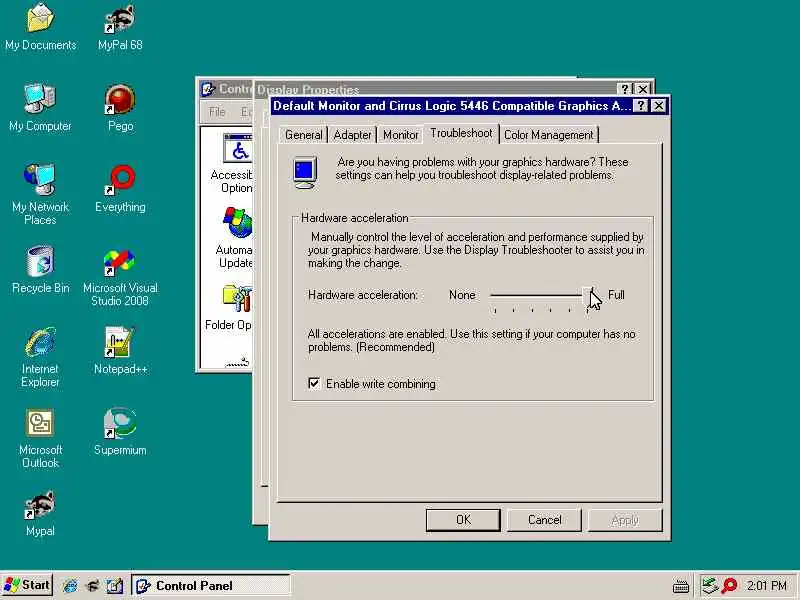The image size is (800, 600).
Task: Click the Cancel button
Action: click(x=544, y=520)
